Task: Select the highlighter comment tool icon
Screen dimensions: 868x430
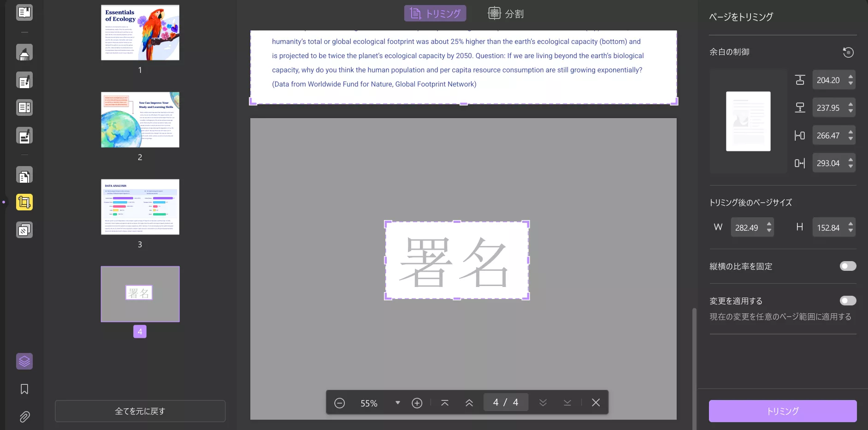Action: pos(24,53)
